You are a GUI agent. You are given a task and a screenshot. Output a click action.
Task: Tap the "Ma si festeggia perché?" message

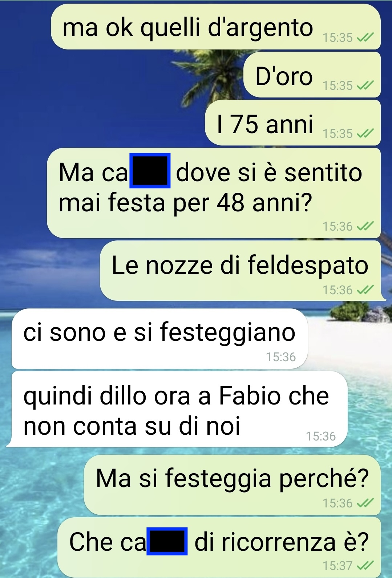tap(232, 485)
